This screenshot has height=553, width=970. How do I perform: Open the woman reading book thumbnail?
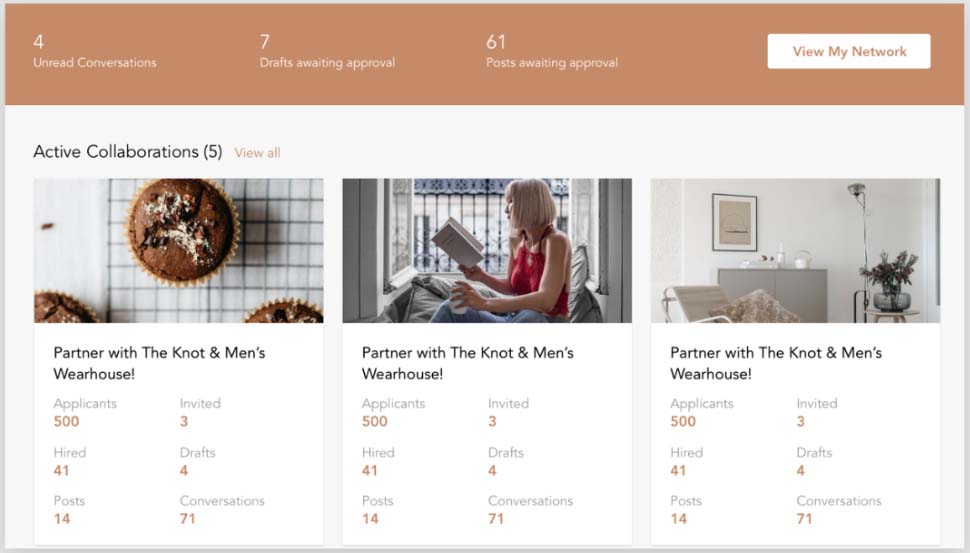click(x=487, y=251)
